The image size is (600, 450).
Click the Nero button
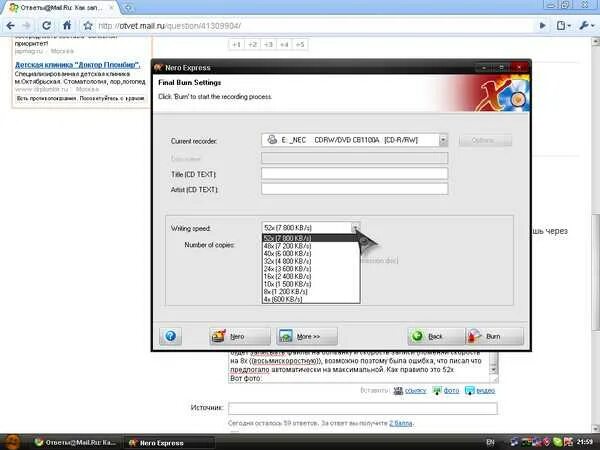[x=240, y=336]
